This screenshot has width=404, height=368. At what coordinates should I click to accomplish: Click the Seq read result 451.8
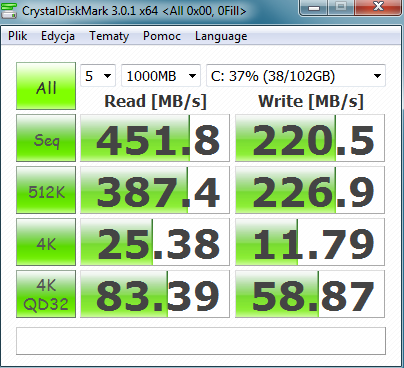click(155, 138)
